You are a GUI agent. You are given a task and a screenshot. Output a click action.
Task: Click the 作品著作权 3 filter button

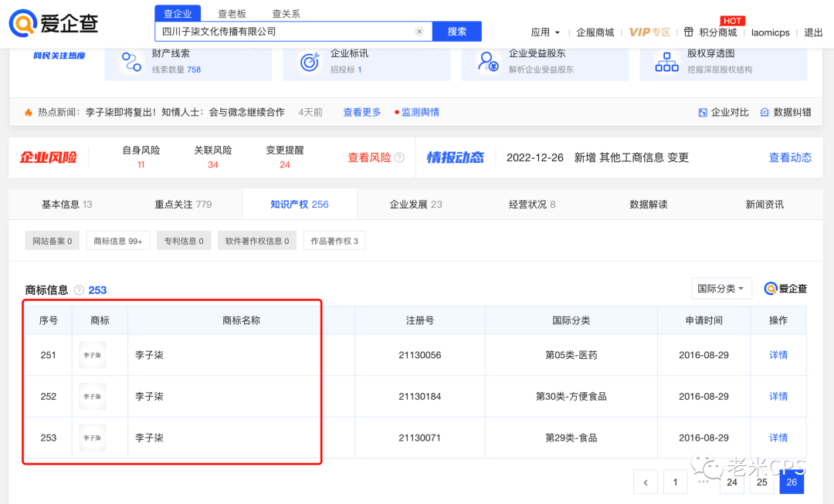(x=334, y=241)
